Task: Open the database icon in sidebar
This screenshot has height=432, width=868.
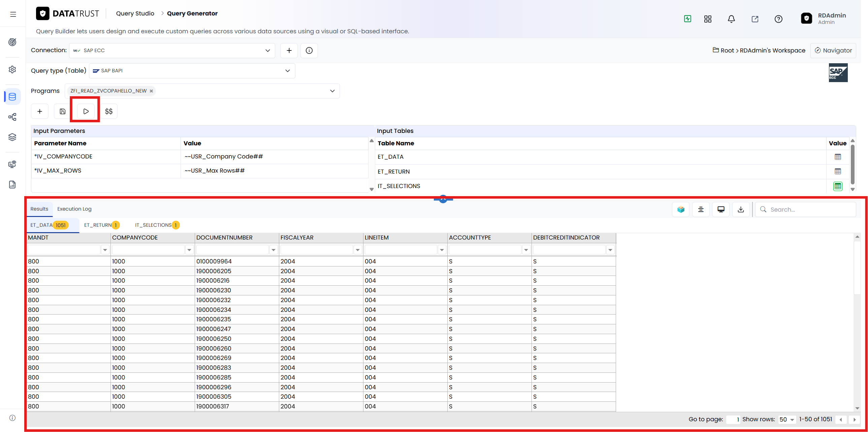Action: [12, 97]
